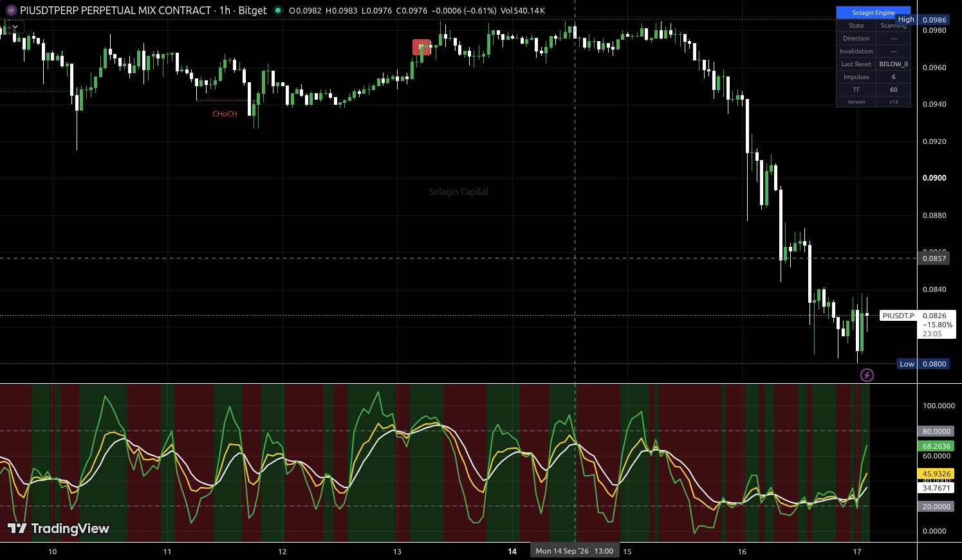Viewport: 962px width, 560px height.
Task: Click the purple lightning flash icon
Action: 867,375
